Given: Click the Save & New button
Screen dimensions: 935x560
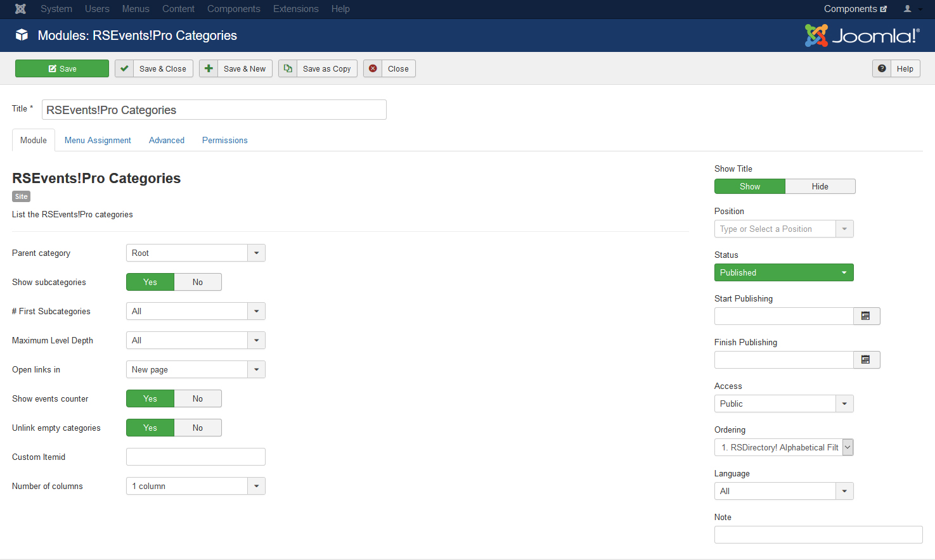Looking at the screenshot, I should [x=236, y=68].
